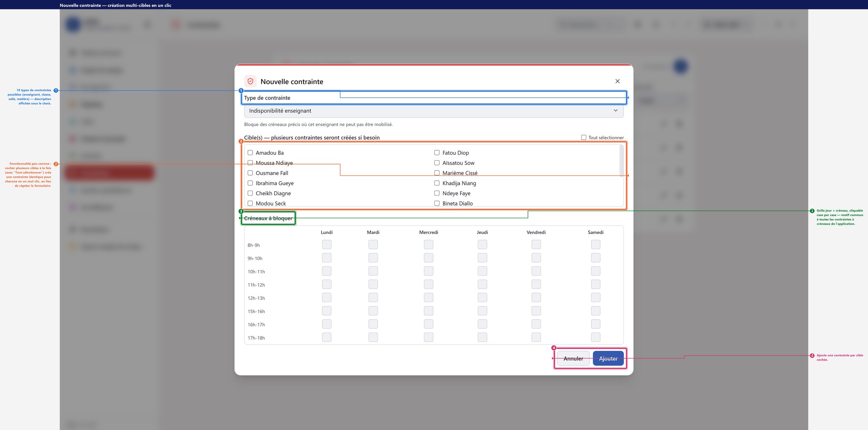This screenshot has width=868, height=430.
Task: Tick the Amadou Ba checkbox
Action: click(x=250, y=153)
